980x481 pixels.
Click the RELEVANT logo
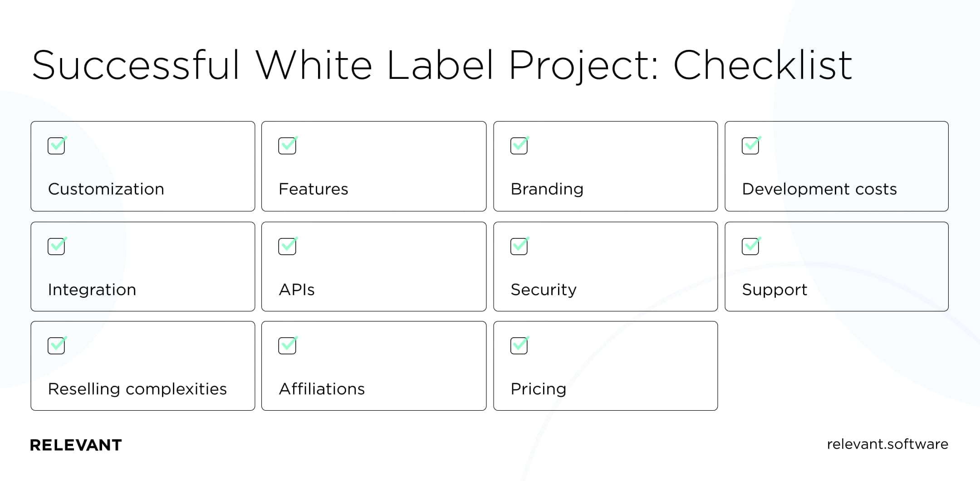point(76,445)
